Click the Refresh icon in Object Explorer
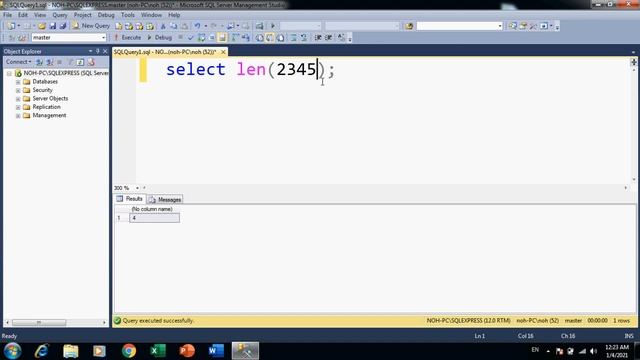 80,62
